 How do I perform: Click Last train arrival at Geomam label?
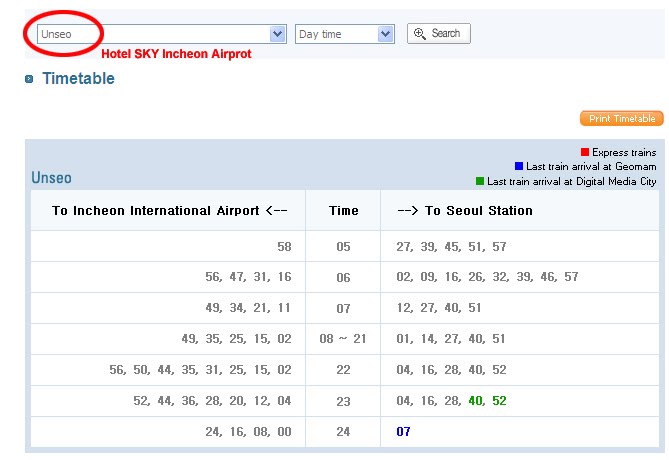(591, 166)
